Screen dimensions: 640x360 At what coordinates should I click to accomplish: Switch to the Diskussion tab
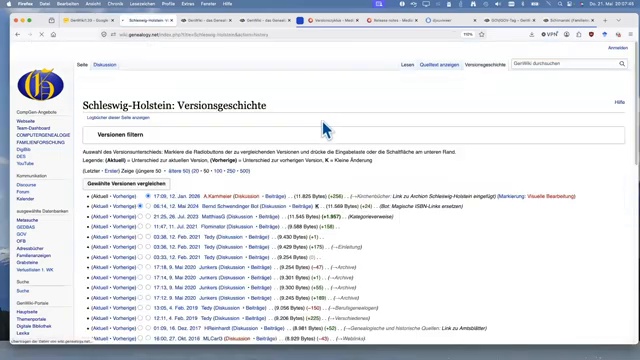click(104, 65)
